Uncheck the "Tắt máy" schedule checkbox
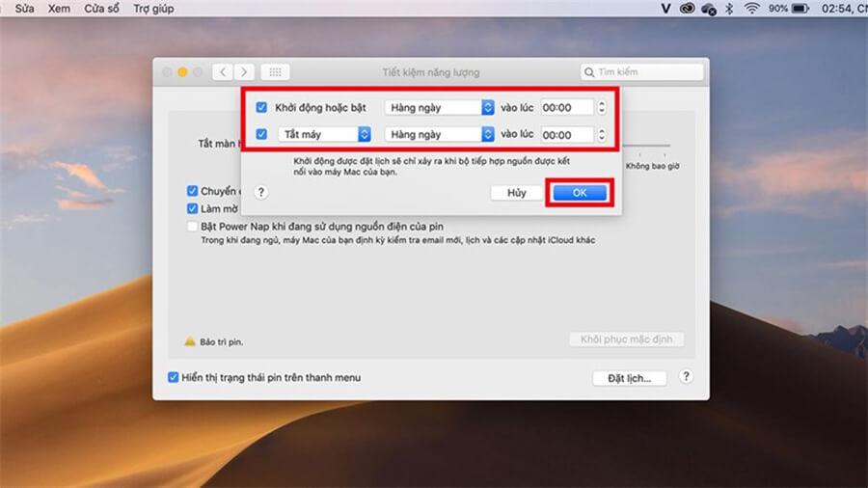This screenshot has height=488, width=868. [x=261, y=134]
